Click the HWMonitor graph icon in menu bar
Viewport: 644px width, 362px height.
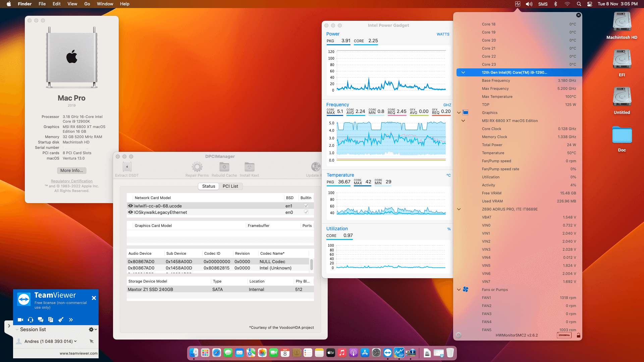[x=517, y=4]
